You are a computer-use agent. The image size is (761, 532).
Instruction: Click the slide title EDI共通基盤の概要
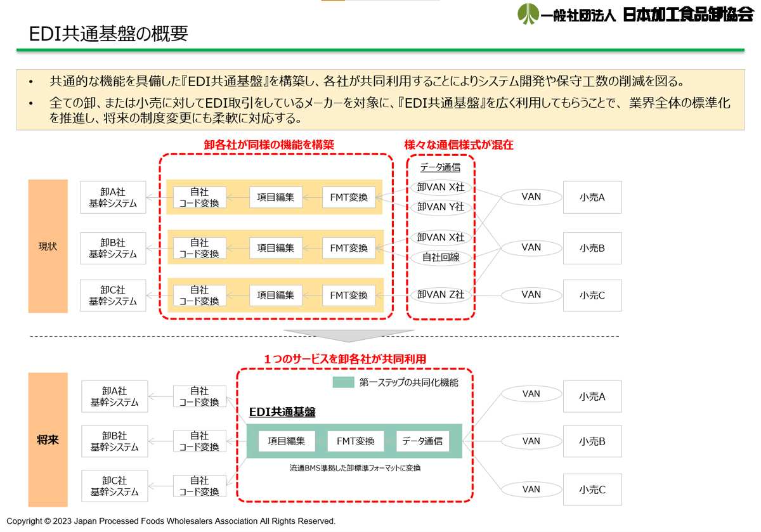(108, 34)
